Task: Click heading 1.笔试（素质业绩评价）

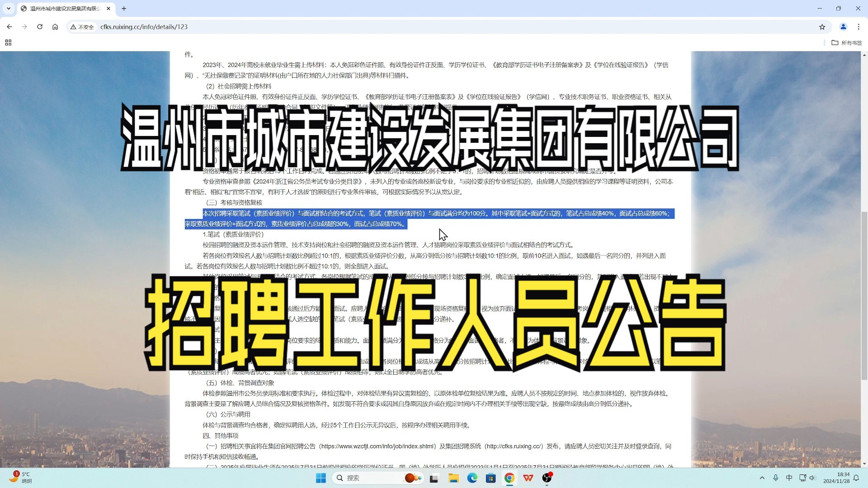Action: [233, 234]
